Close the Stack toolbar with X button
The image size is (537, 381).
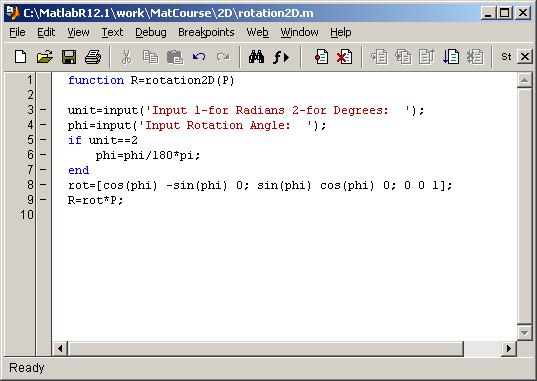(525, 57)
